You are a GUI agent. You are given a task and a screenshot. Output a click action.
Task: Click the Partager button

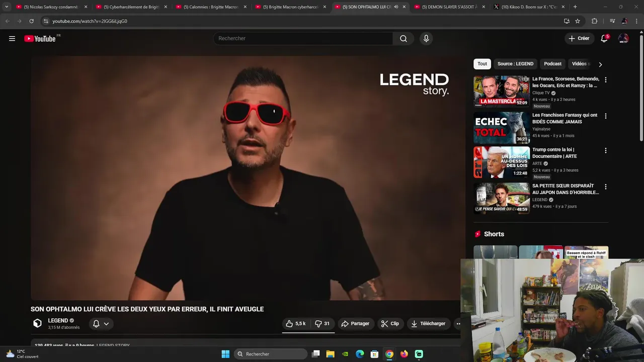pyautogui.click(x=355, y=324)
